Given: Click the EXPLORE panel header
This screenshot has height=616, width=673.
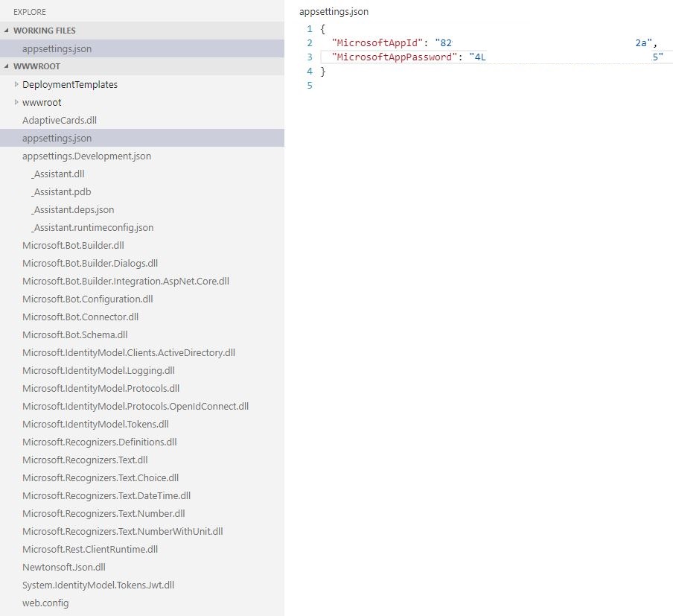Looking at the screenshot, I should click(28, 11).
